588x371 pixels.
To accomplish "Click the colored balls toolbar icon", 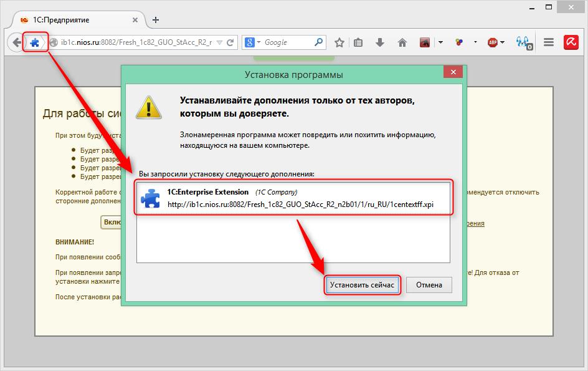I will (x=460, y=42).
